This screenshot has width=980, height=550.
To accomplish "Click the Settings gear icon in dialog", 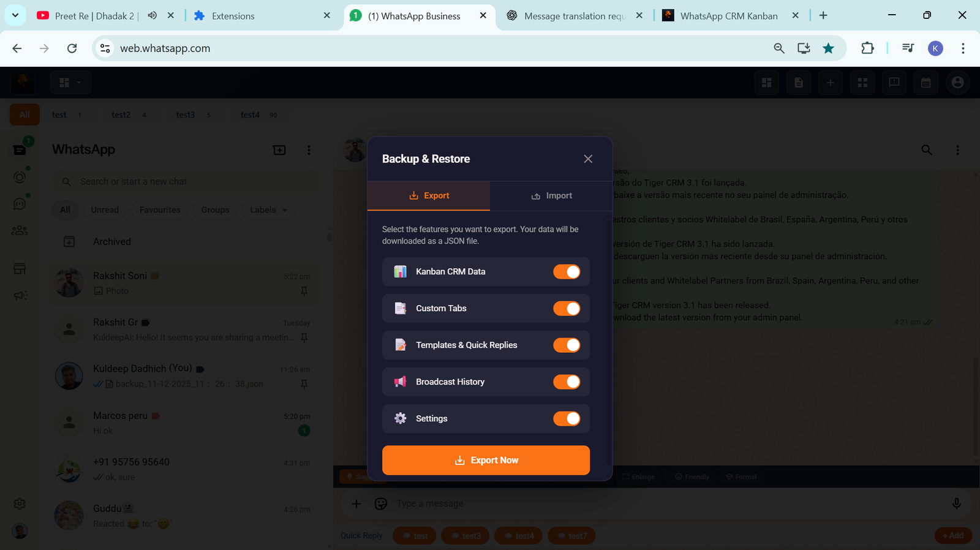I will (x=401, y=418).
